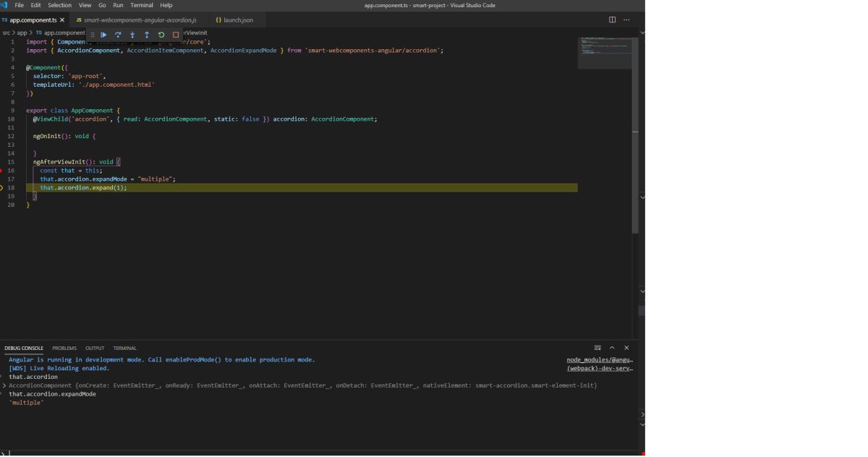
Task: Close the bottom panel
Action: click(626, 348)
